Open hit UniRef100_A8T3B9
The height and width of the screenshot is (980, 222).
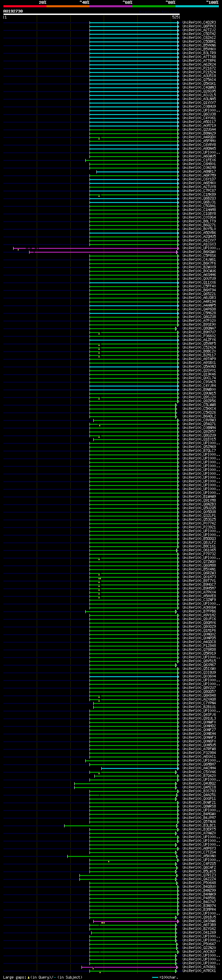coord(199,925)
